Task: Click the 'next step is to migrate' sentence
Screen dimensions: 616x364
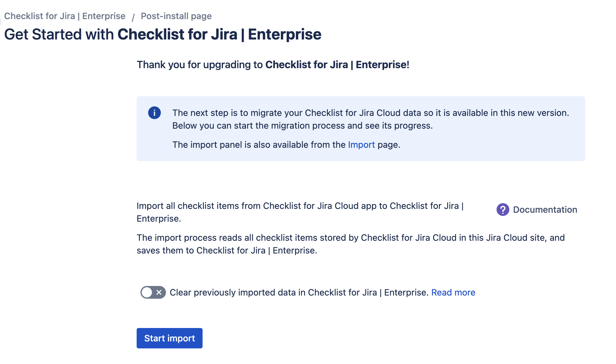Action: [370, 113]
